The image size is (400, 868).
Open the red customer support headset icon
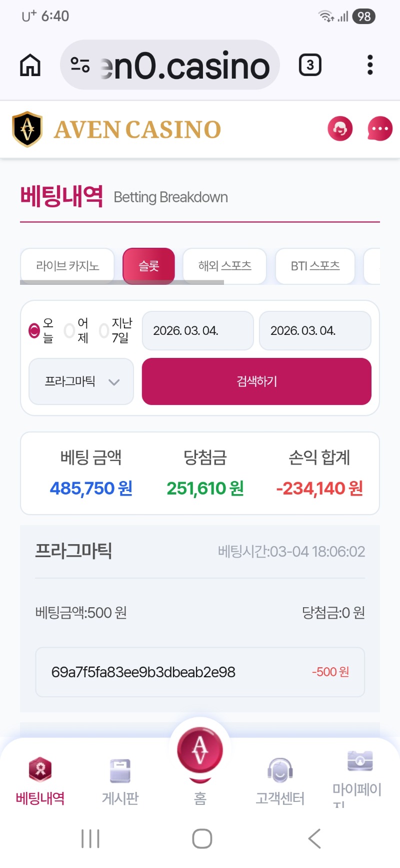coord(340,129)
